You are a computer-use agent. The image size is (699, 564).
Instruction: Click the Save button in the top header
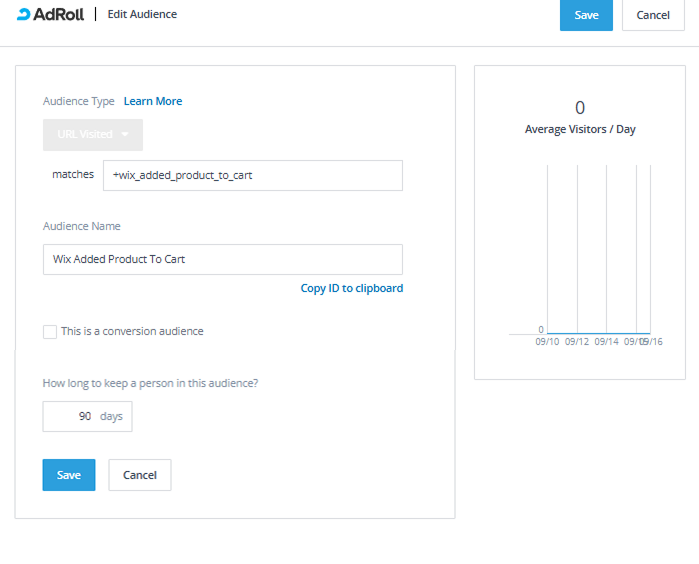click(x=586, y=15)
